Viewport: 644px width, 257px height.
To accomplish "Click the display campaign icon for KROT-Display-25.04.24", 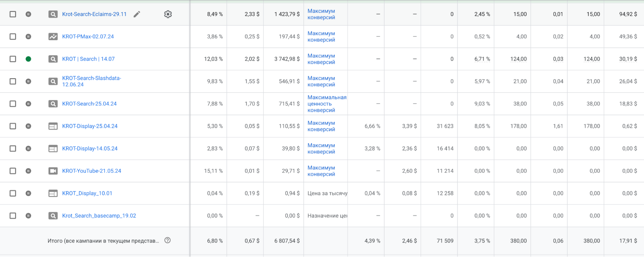I will [53, 126].
